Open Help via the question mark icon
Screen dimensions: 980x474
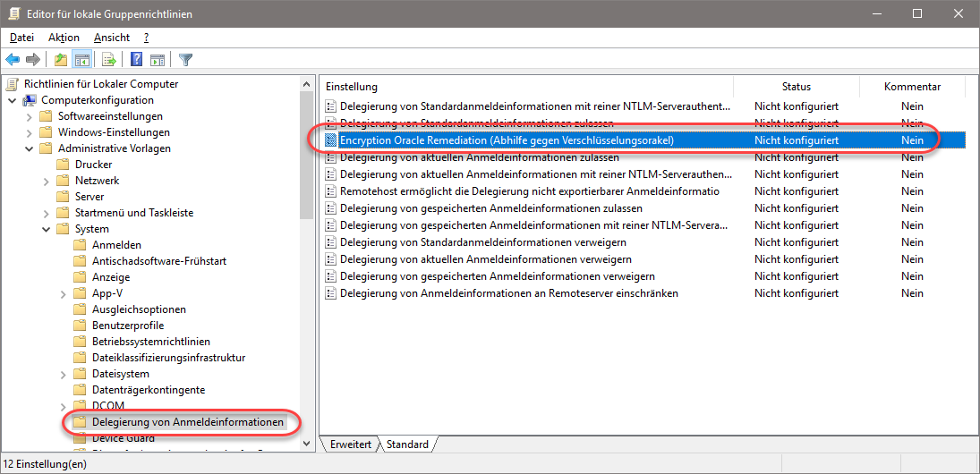[137, 60]
